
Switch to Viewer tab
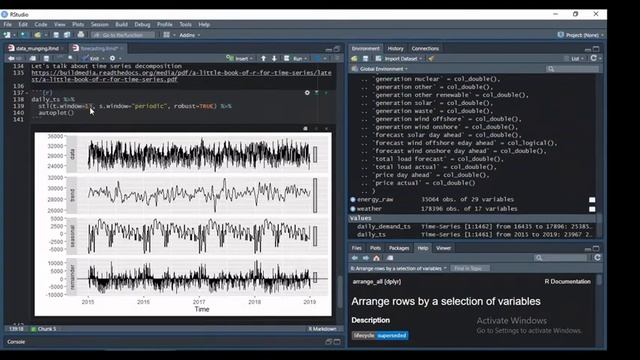443,248
